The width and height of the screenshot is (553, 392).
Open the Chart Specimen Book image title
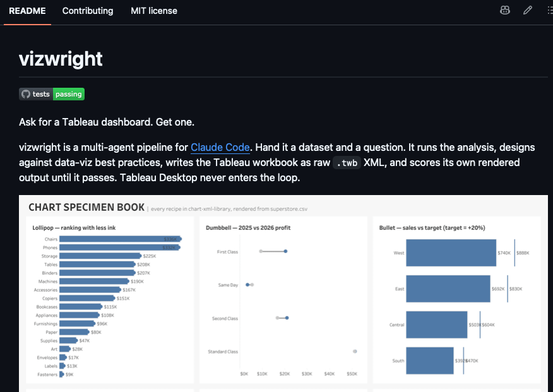[x=86, y=207]
